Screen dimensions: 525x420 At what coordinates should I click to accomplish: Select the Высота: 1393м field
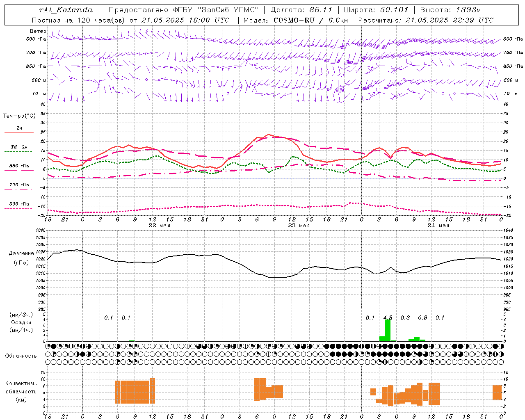[x=451, y=10]
